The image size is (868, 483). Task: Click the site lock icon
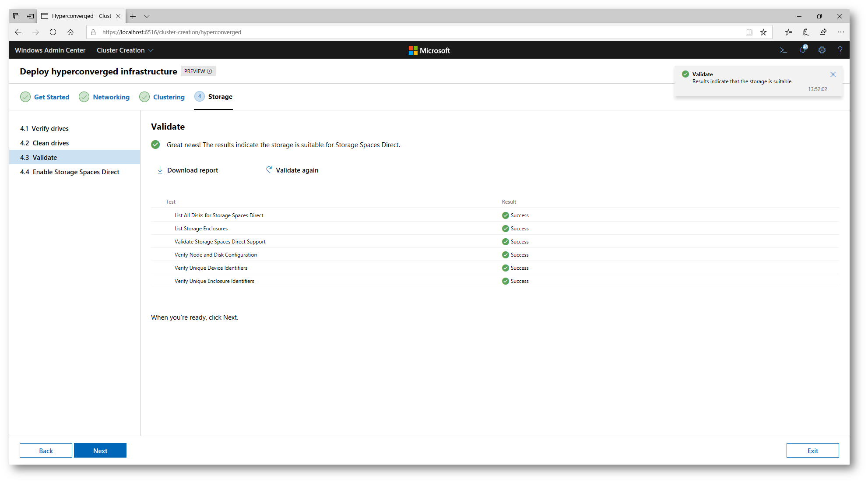coord(93,32)
